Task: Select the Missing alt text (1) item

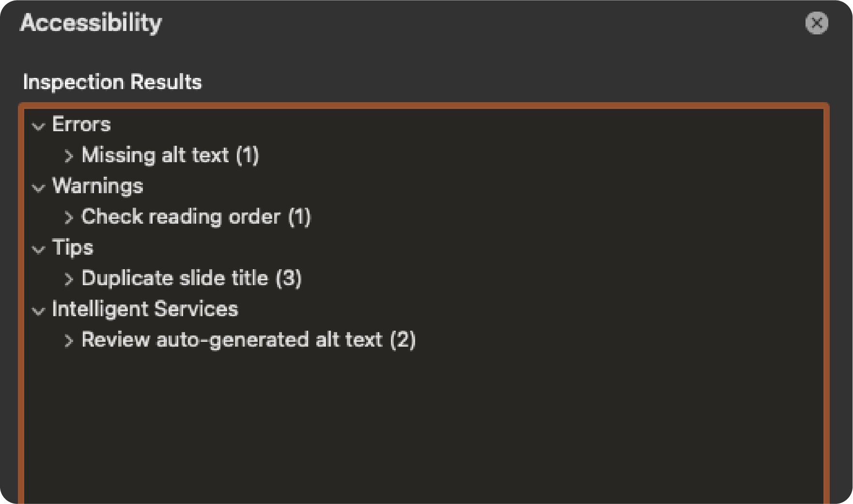Action: pyautogui.click(x=170, y=155)
